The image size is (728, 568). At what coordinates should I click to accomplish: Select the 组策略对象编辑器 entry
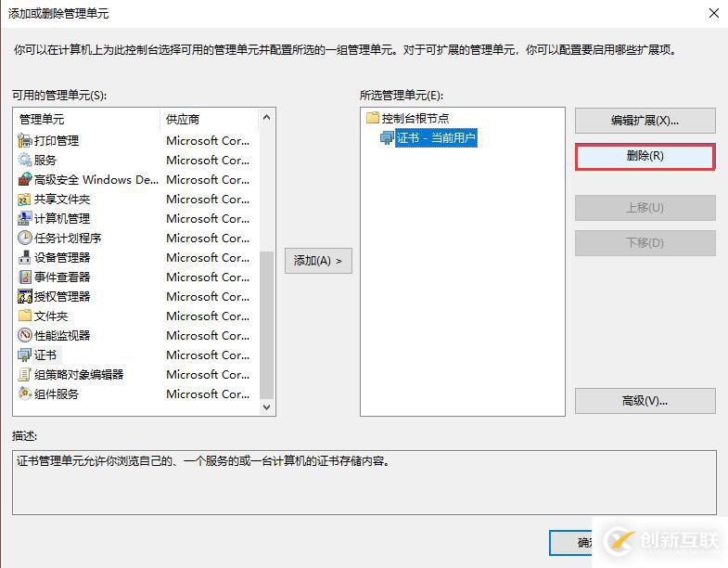(x=79, y=375)
